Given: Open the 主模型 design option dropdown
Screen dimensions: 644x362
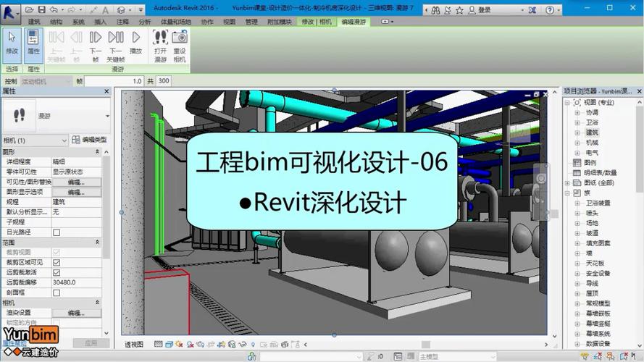Looking at the screenshot, I should click(493, 357).
